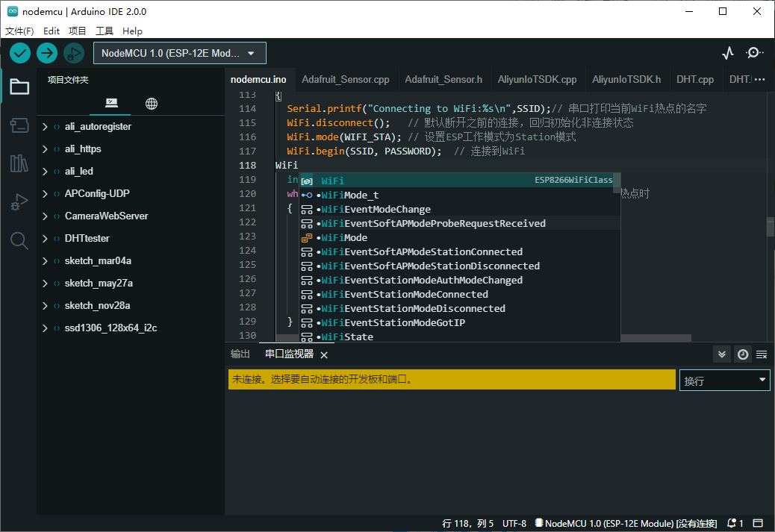Click NodeMCU board status in status bar
Screen dimensions: 775x532
(626, 523)
